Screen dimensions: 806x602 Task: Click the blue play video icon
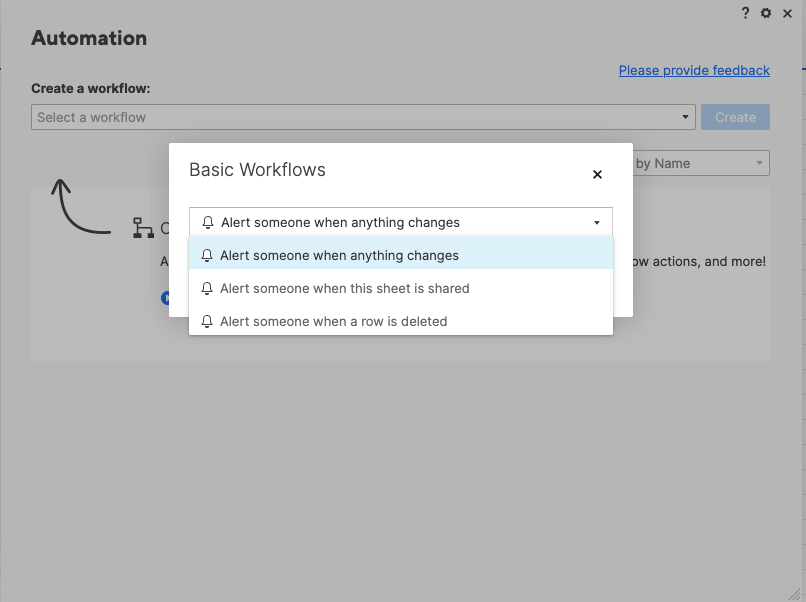pyautogui.click(x=165, y=297)
